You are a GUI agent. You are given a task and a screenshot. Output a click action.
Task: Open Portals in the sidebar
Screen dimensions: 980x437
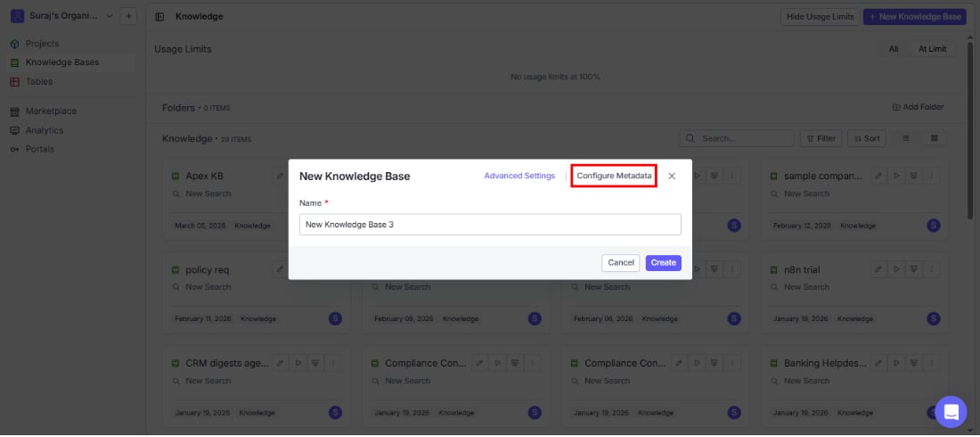(39, 149)
